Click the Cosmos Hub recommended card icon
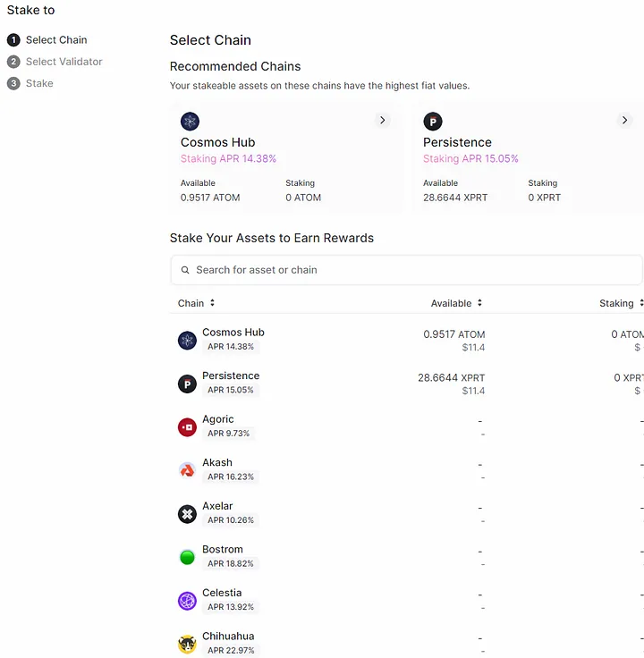The image size is (644, 658). pyautogui.click(x=190, y=122)
